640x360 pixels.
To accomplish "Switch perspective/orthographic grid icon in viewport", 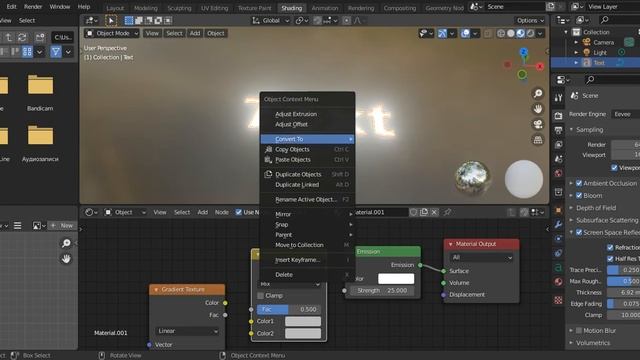I will [x=538, y=140].
